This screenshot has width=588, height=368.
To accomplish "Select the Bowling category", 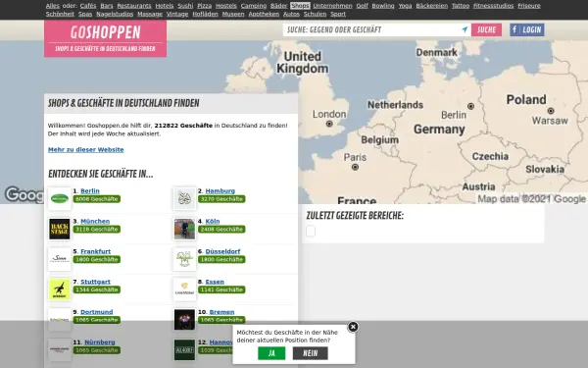I will pos(383,6).
